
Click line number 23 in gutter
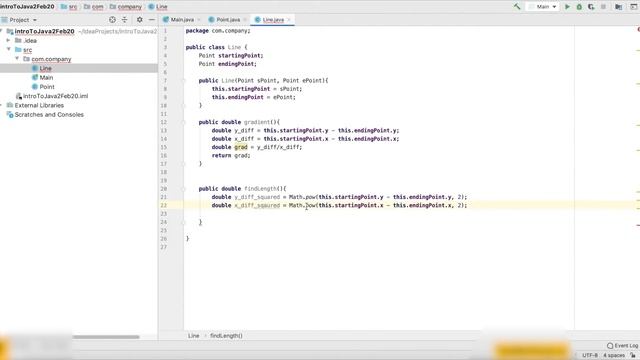pyautogui.click(x=164, y=213)
